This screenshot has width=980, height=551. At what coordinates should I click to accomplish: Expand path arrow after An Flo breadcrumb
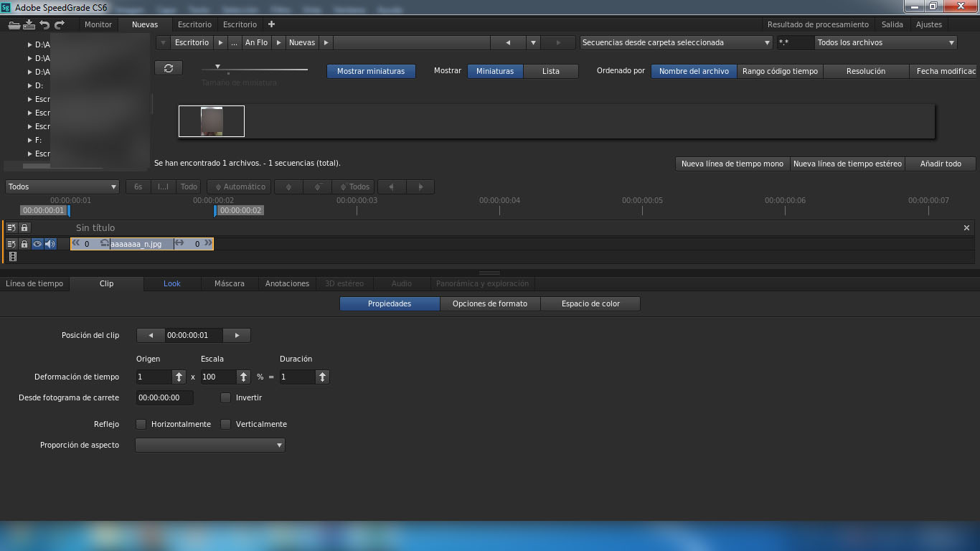click(279, 42)
